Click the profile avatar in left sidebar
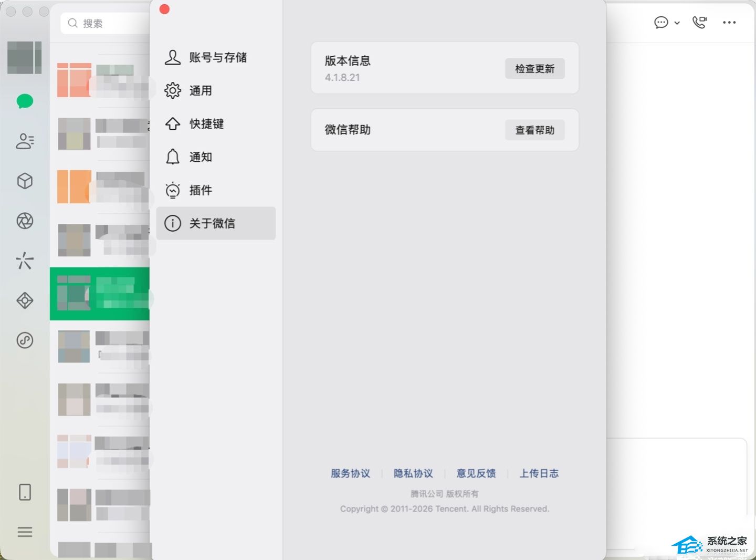Screen dimensions: 756x560 tap(24, 57)
